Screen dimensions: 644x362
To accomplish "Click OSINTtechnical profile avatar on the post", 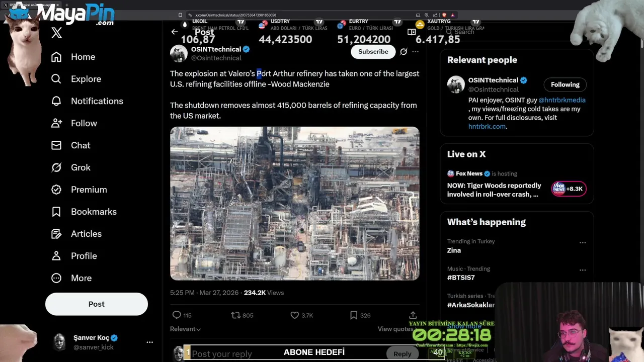I will (x=179, y=53).
